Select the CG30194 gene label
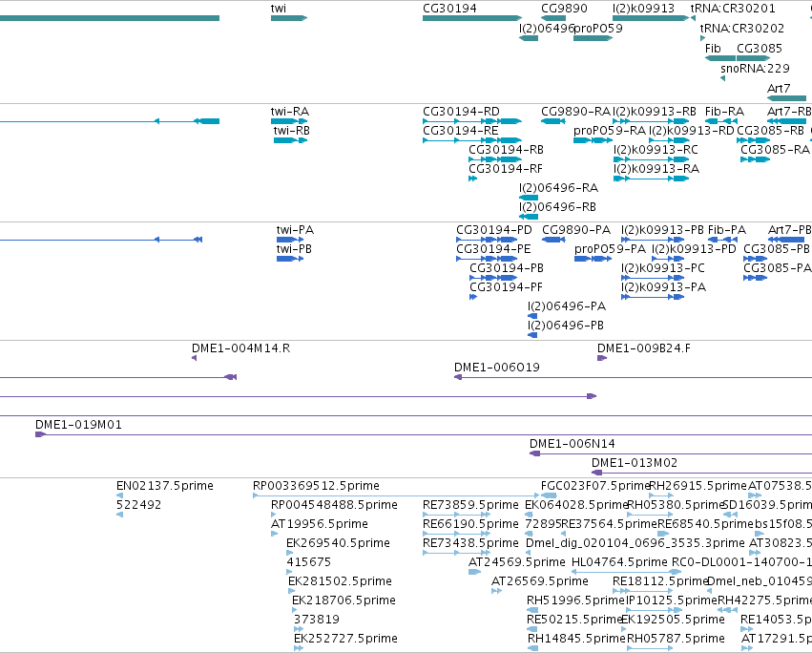This screenshot has width=812, height=653. coord(449,9)
